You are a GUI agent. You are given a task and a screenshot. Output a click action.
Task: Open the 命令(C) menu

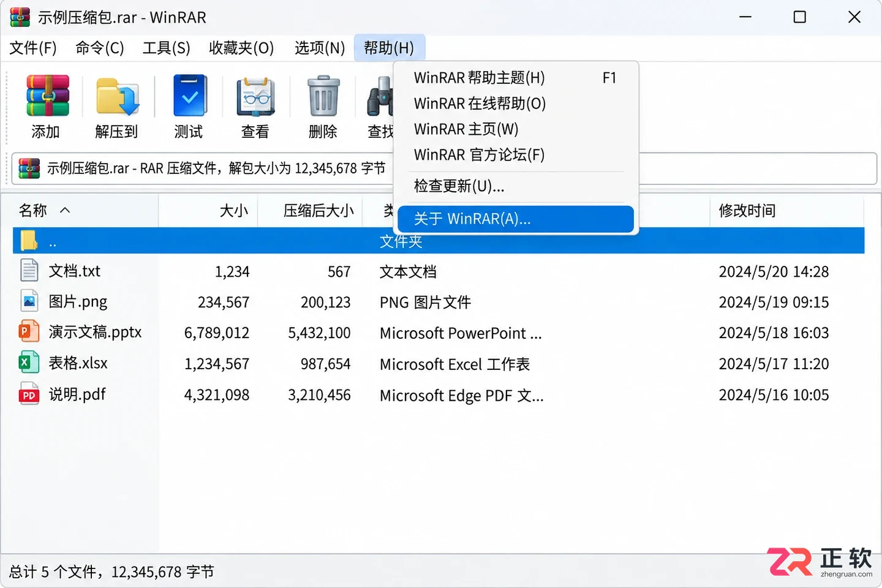100,48
